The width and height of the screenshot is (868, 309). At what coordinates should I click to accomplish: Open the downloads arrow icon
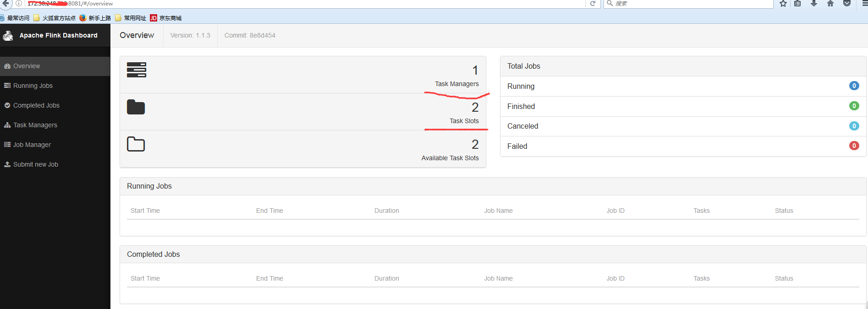point(814,3)
